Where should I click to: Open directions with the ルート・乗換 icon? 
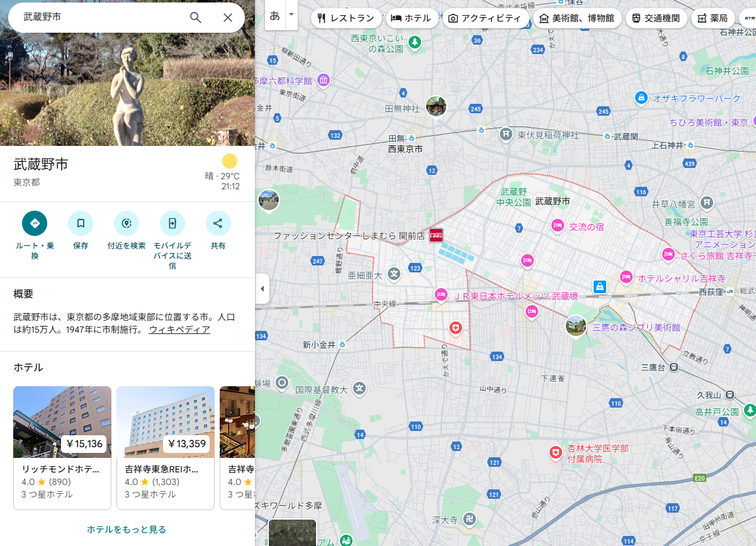click(x=35, y=223)
